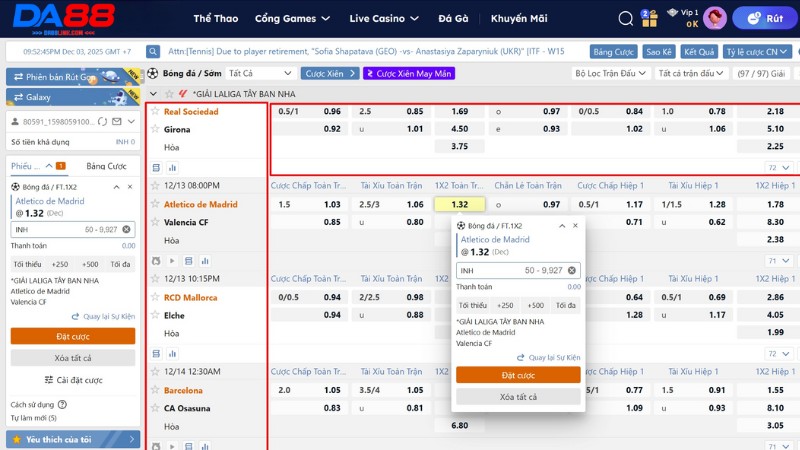The width and height of the screenshot is (800, 450).
Task: Open Tất cả trận đấu dropdown
Action: pos(690,73)
